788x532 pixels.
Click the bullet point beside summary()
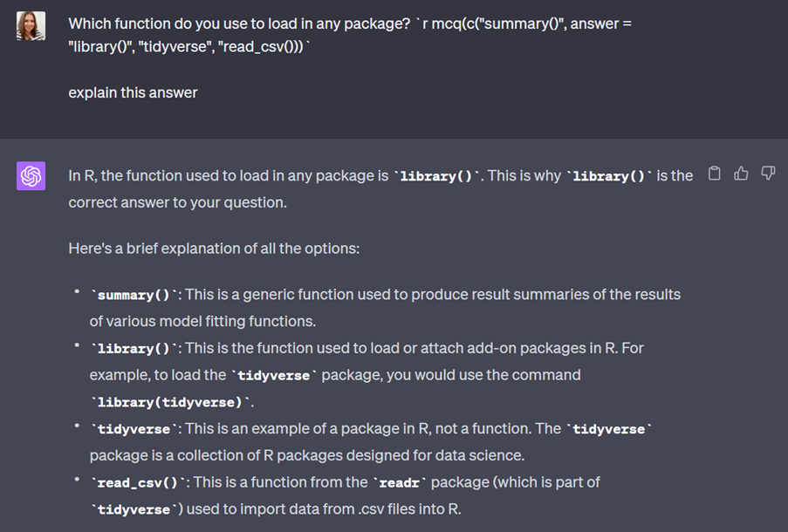pyautogui.click(x=78, y=293)
